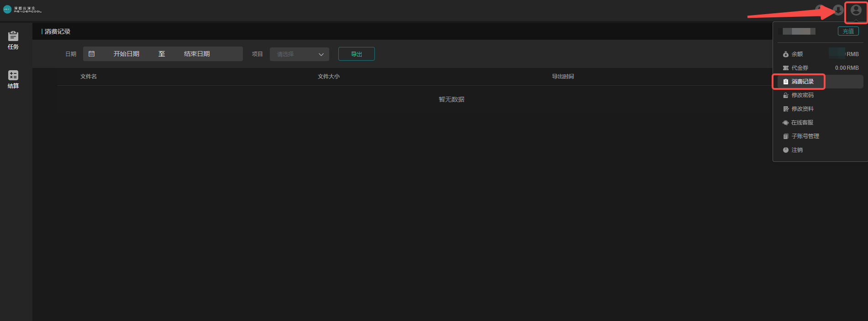The height and width of the screenshot is (321, 868).
Task: Open the 开始日期 start date picker
Action: [126, 54]
